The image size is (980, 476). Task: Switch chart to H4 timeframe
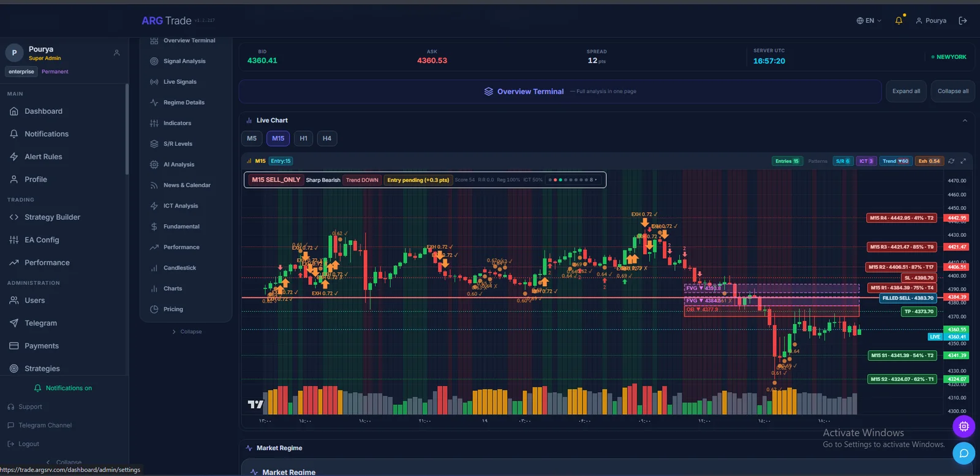click(x=327, y=138)
